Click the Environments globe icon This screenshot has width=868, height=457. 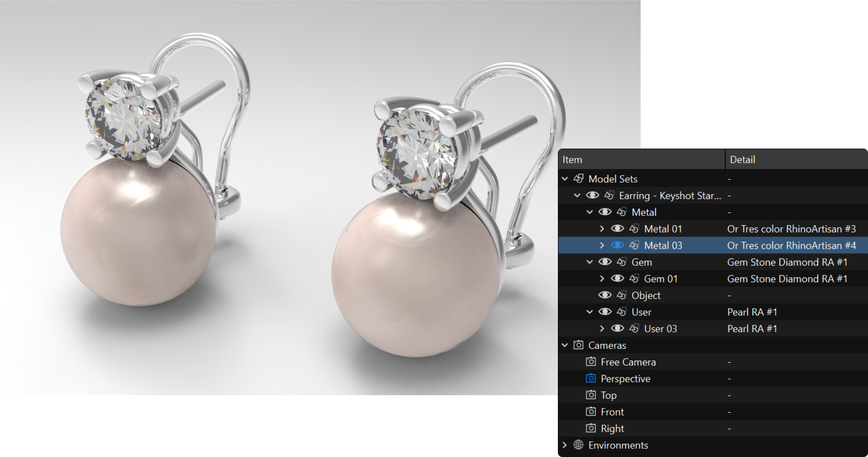coord(578,445)
